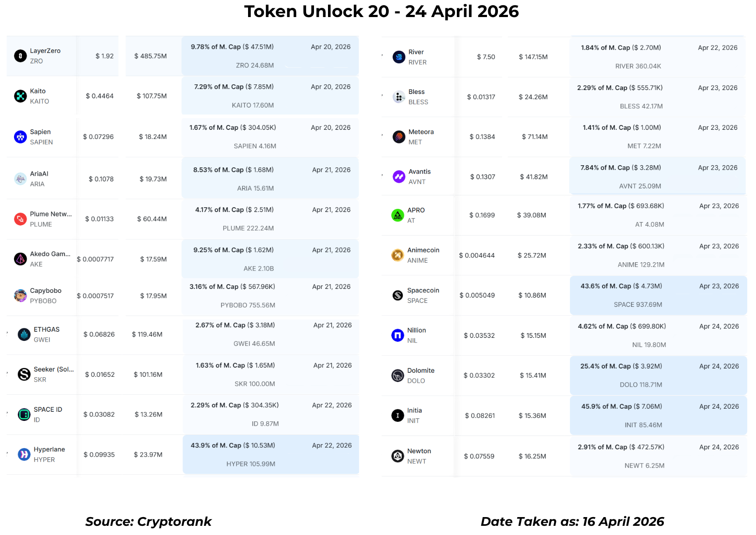
Task: Click the Hyperlane token logo
Action: click(24, 455)
